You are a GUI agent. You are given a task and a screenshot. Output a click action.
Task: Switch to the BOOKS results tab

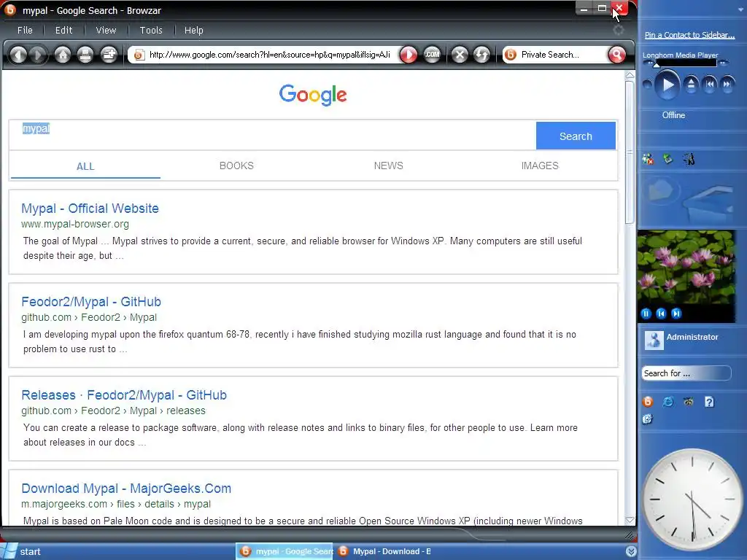236,166
